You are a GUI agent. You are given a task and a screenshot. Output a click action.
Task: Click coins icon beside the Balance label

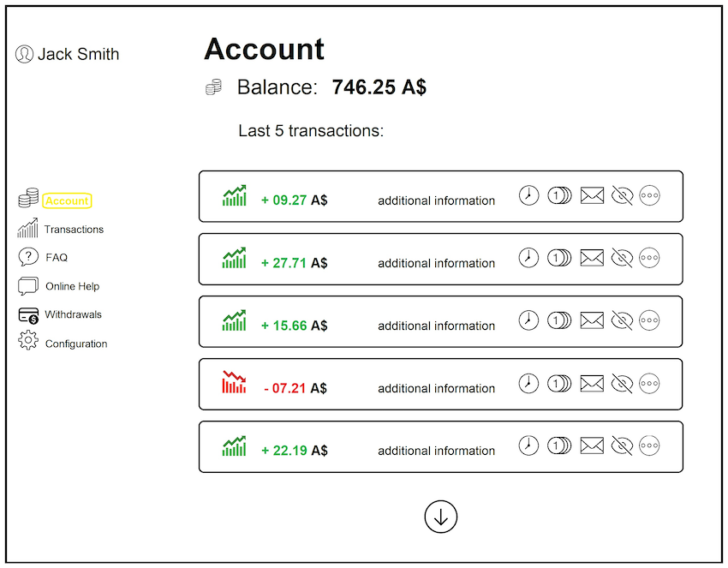(x=214, y=87)
